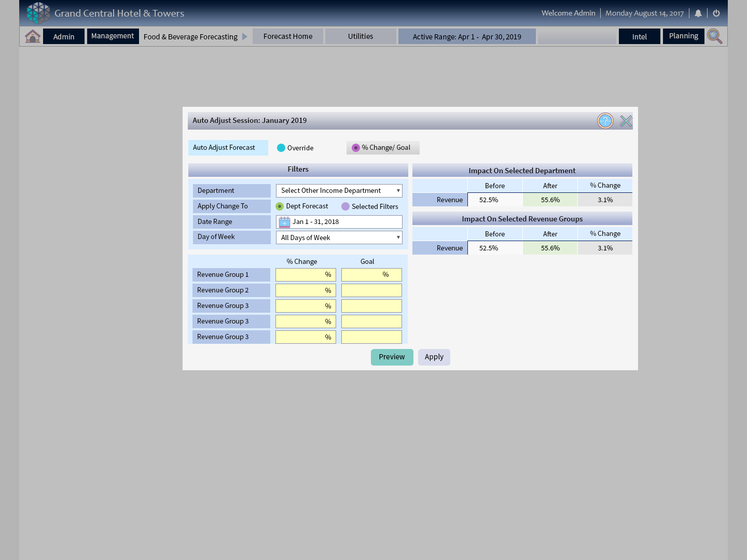
Task: Open the magnifying glass search icon
Action: coord(715,36)
